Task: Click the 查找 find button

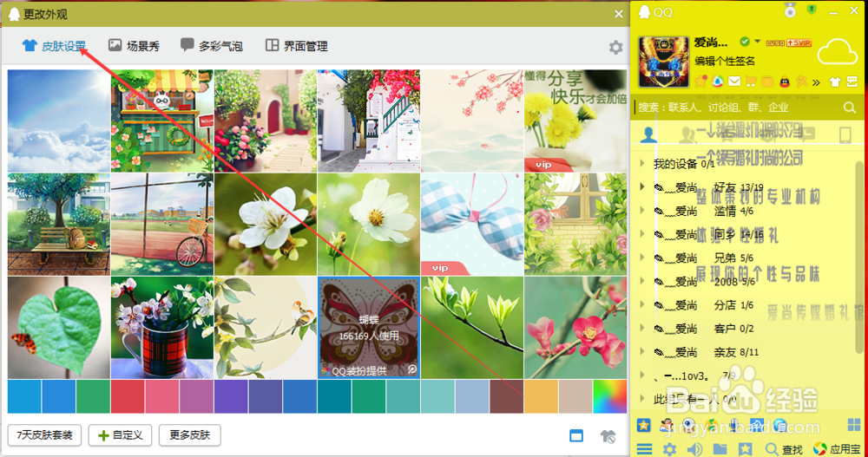Action: 785,449
